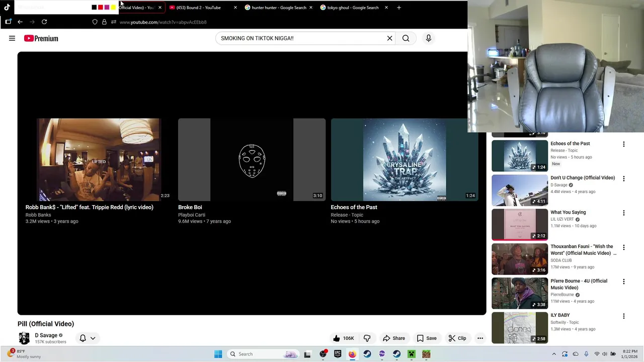
Task: Open tray microphone indicator
Action: pos(586,354)
